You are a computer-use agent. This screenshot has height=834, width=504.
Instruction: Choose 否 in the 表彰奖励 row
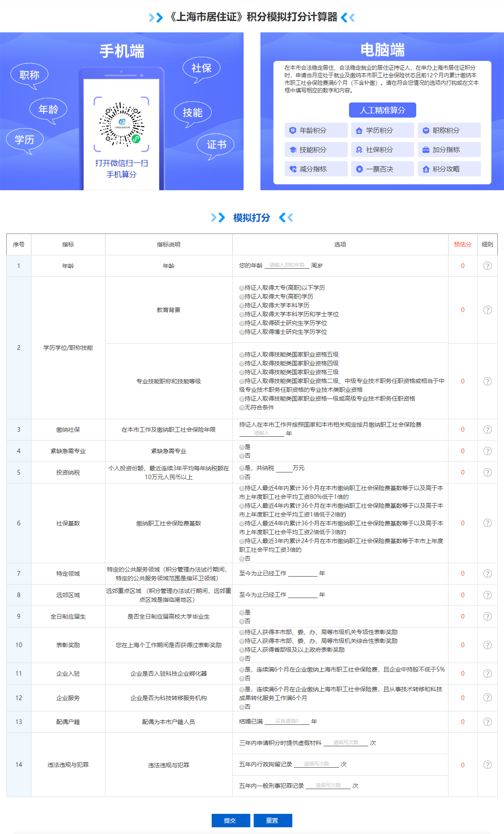(242, 659)
